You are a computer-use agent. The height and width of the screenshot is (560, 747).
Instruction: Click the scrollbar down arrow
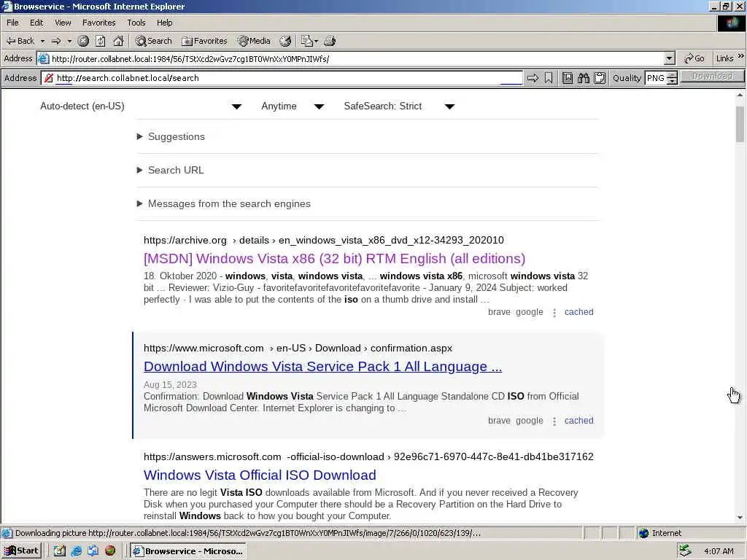(740, 517)
